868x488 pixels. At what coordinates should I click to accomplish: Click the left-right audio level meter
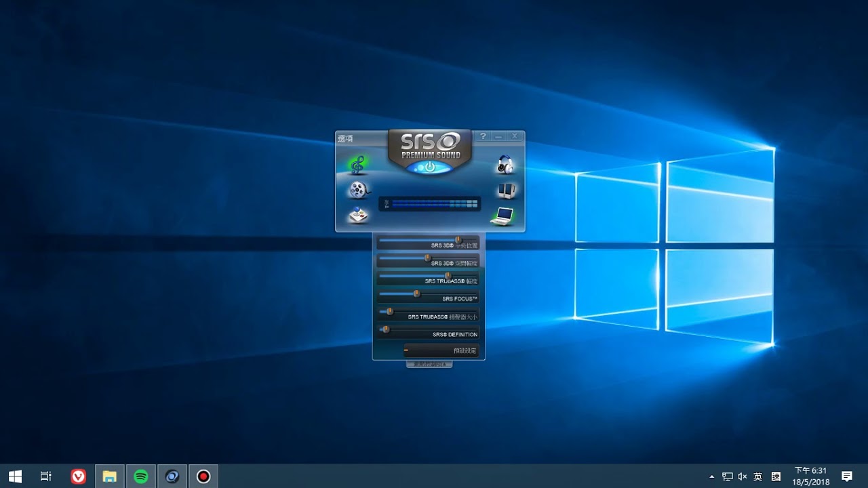429,203
